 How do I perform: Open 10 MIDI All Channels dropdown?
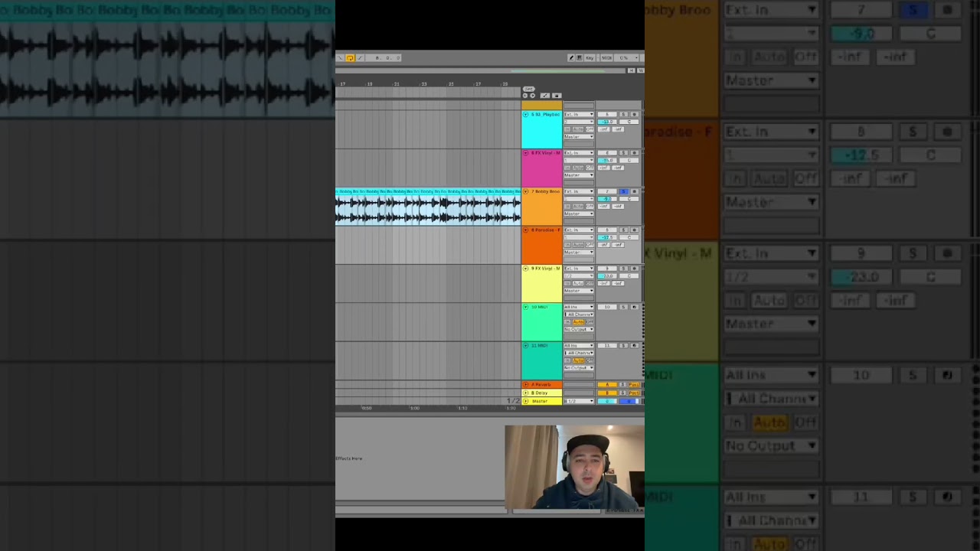(579, 315)
